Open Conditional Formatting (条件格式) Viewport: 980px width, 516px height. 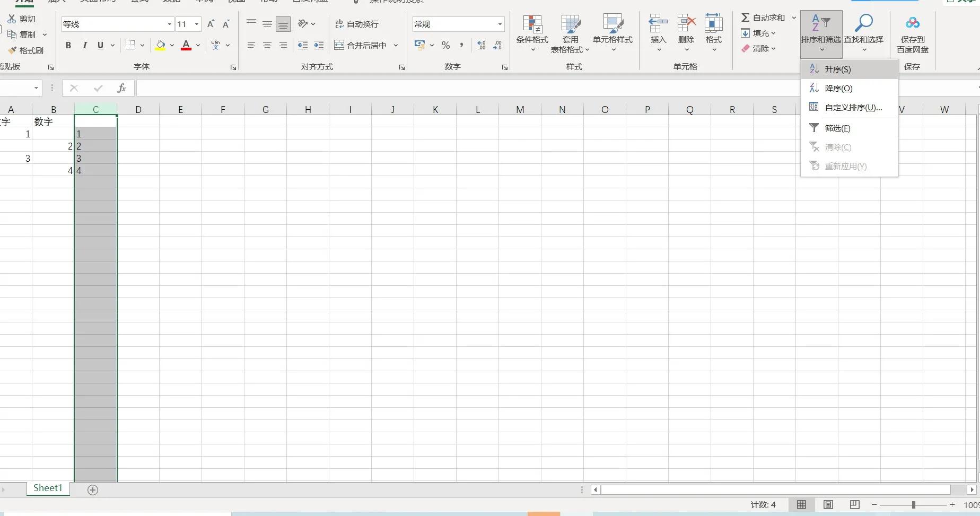pos(532,33)
